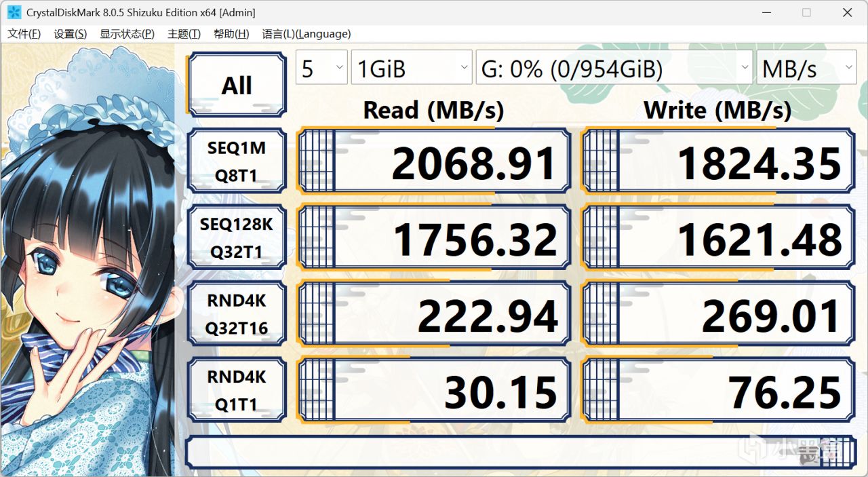Open the test count dropdown showing 5
The height and width of the screenshot is (477, 868).
(321, 68)
